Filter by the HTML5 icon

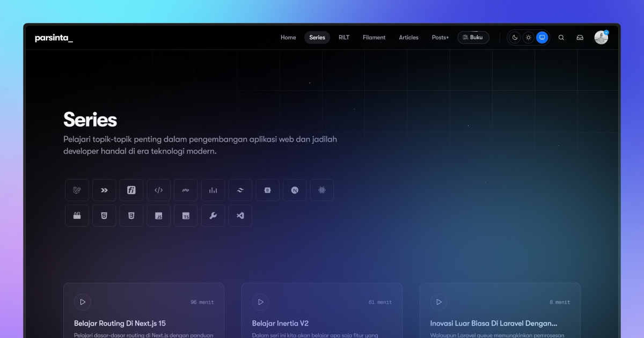(104, 216)
